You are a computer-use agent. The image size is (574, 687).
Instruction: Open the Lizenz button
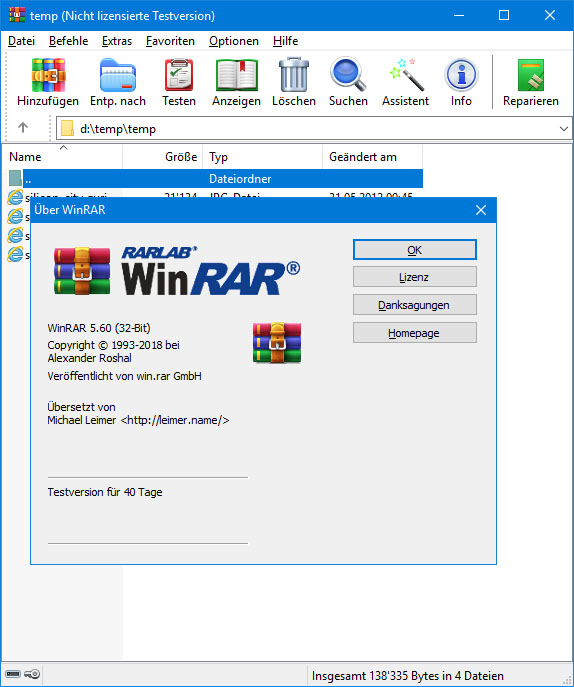point(415,277)
